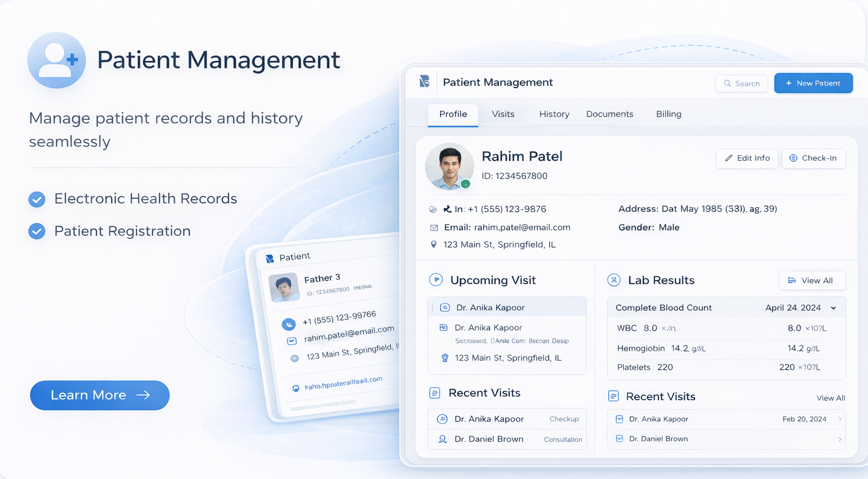Click the New Patient button
Image resolution: width=868 pixels, height=479 pixels.
pos(813,84)
